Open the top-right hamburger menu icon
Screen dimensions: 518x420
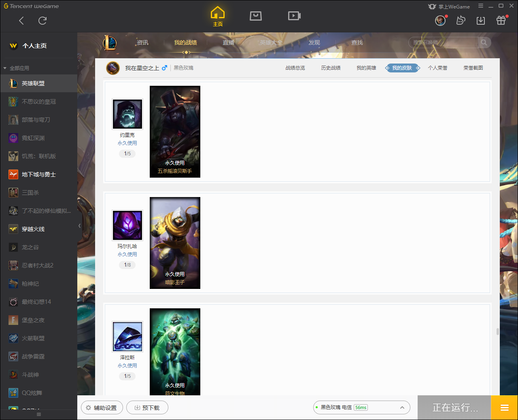click(481, 6)
